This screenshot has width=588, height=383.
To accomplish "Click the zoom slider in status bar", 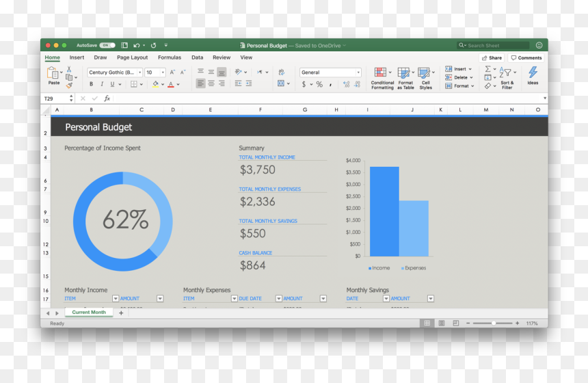I will pos(493,323).
